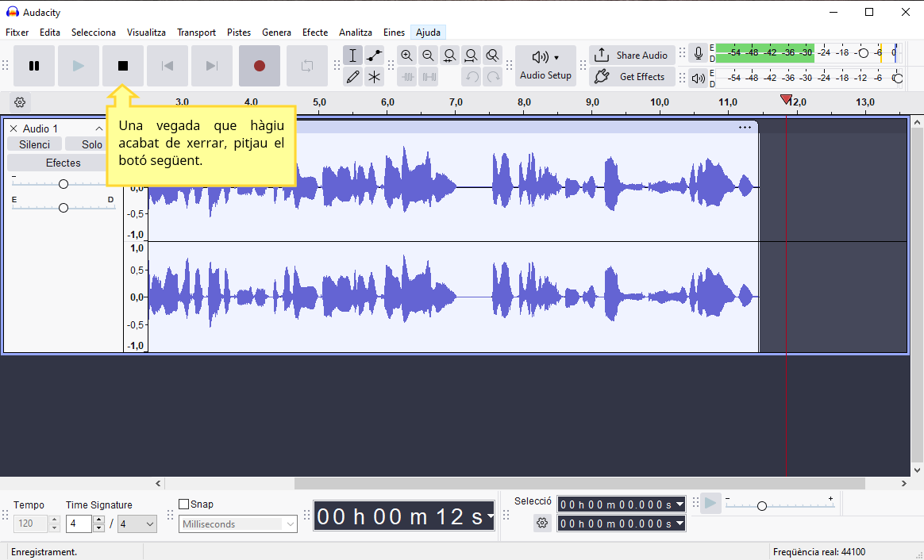Click the Tempo value field
Image resolution: width=924 pixels, height=560 pixels.
point(31,524)
